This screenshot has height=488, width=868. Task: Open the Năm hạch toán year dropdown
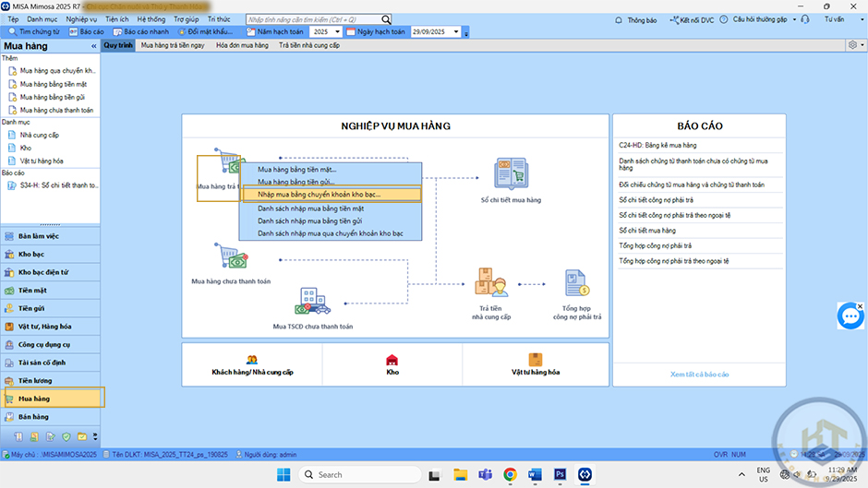[337, 32]
